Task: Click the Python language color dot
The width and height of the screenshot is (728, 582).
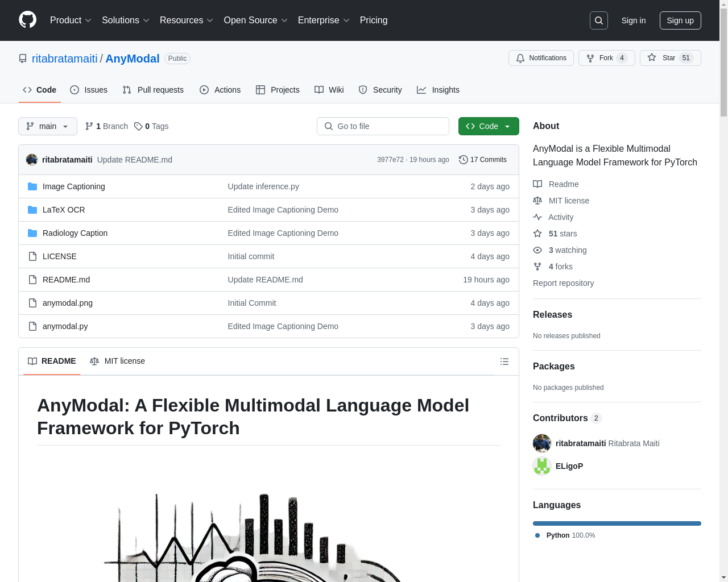Action: 537,535
